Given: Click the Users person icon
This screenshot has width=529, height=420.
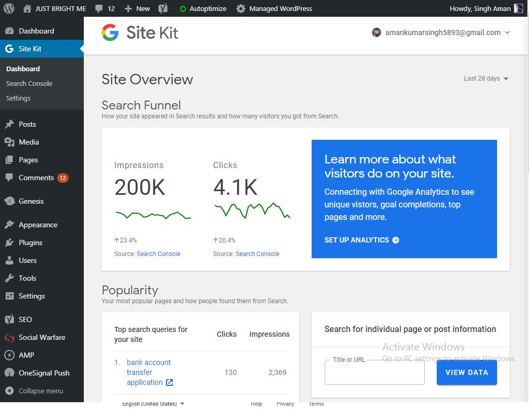Looking at the screenshot, I should (x=9, y=260).
